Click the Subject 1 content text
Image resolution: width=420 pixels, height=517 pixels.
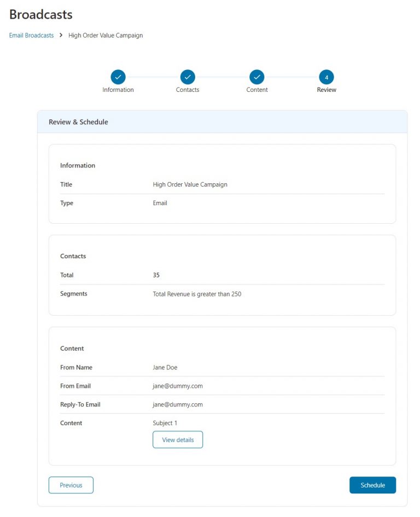(x=165, y=423)
